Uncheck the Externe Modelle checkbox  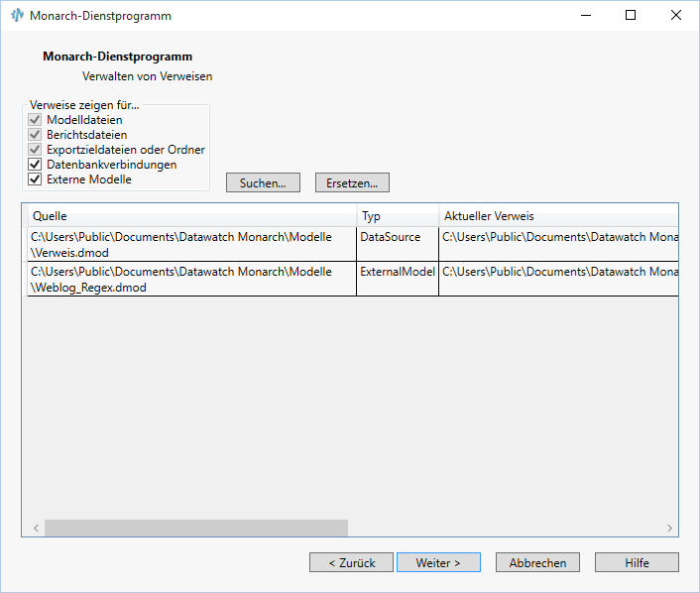click(35, 179)
